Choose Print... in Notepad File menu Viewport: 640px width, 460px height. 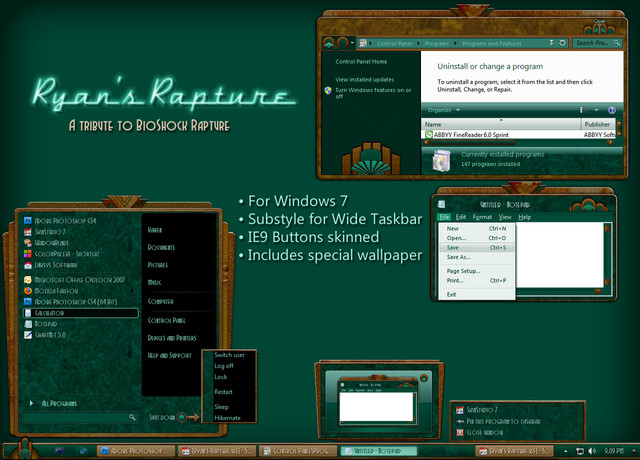coord(476,280)
